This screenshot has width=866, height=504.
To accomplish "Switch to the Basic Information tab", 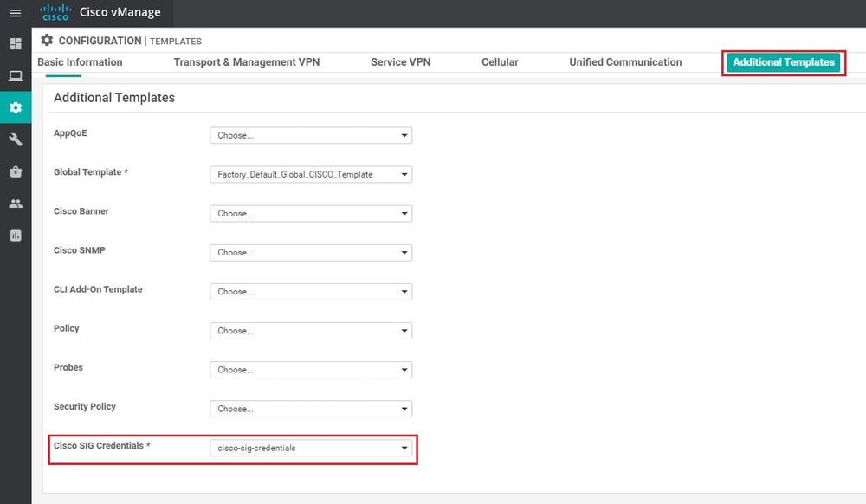I will pyautogui.click(x=80, y=62).
